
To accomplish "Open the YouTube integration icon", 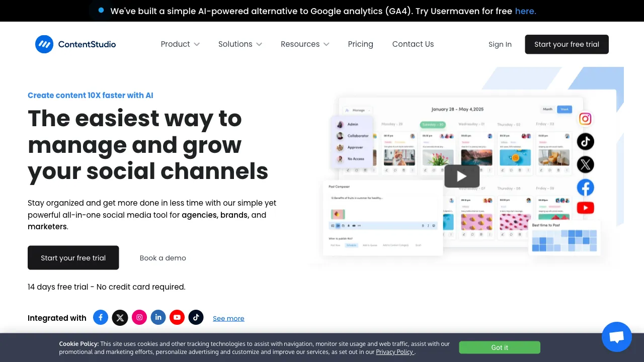I will (177, 317).
